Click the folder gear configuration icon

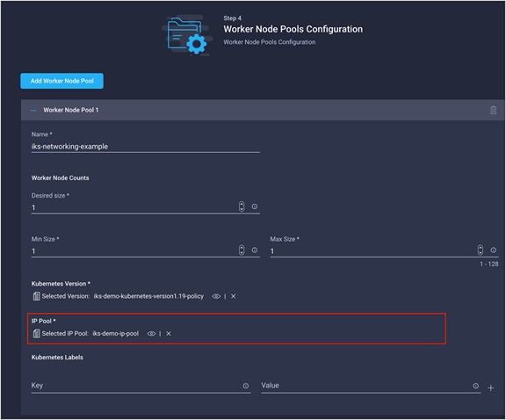[187, 35]
